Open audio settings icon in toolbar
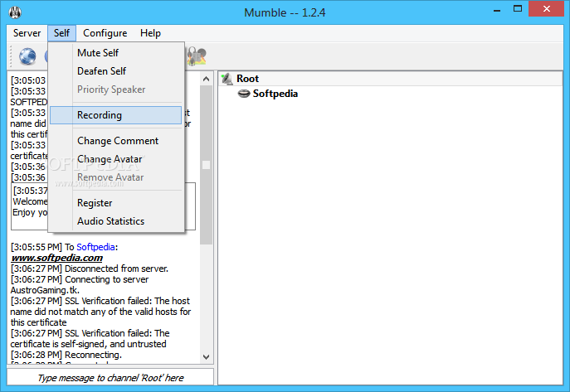 (x=197, y=56)
